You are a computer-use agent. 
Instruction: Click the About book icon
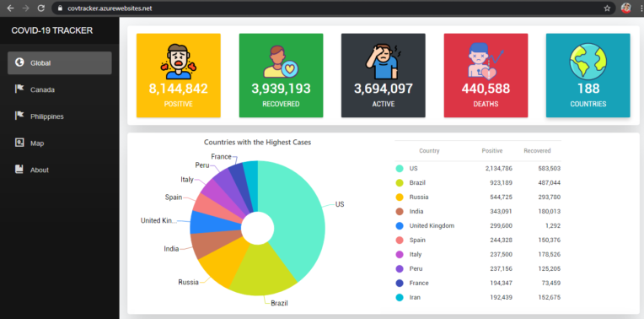click(x=19, y=170)
